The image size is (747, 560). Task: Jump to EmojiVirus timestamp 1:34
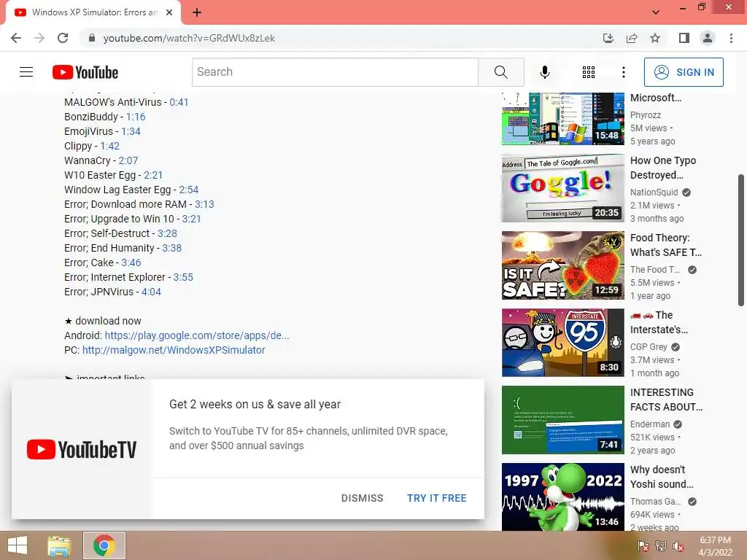pyautogui.click(x=131, y=131)
